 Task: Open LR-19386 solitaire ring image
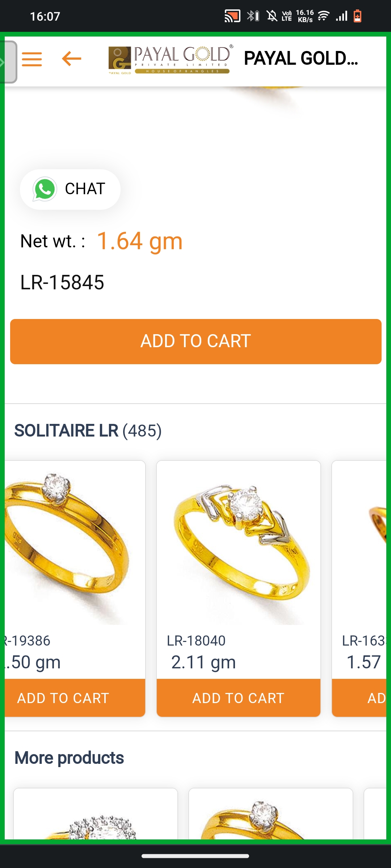(x=75, y=542)
